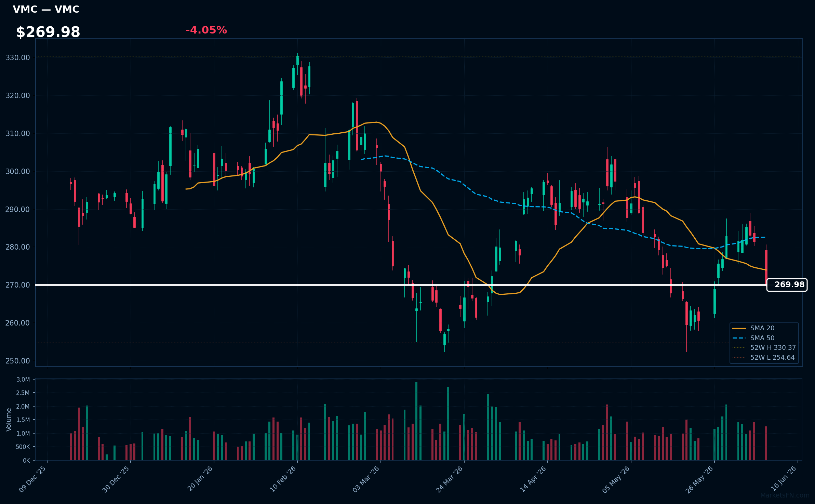Screen dimensions: 815x504
Task: Click the 3.0M volume axis label
Action: click(x=23, y=380)
